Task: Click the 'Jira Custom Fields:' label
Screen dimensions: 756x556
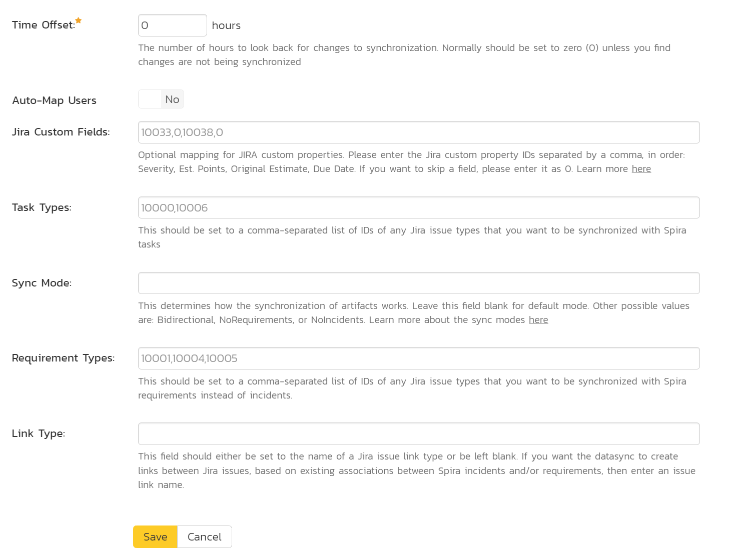Action: (x=61, y=132)
